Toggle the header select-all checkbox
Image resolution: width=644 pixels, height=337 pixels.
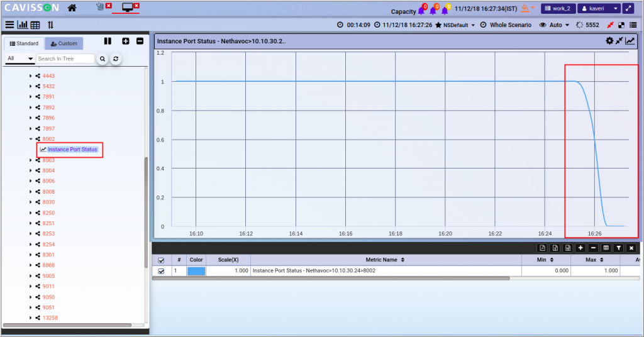tap(161, 260)
